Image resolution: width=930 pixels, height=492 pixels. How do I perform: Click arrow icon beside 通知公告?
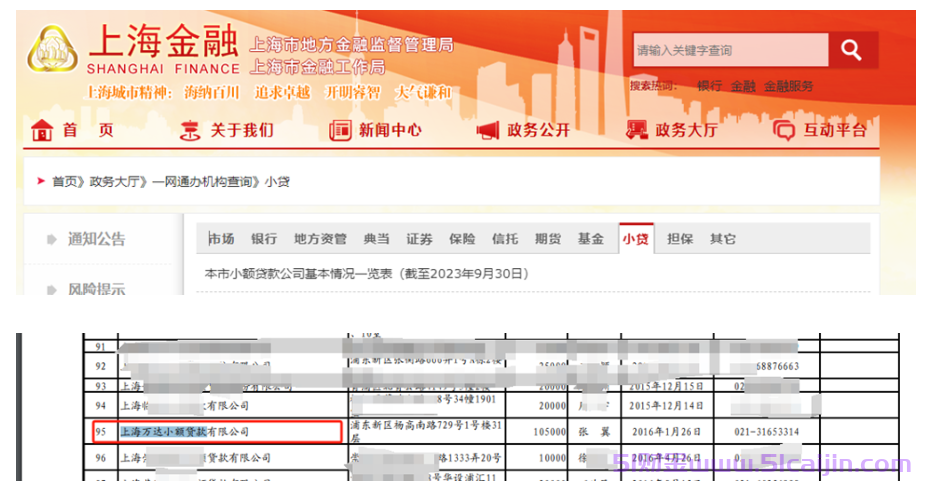(52, 239)
